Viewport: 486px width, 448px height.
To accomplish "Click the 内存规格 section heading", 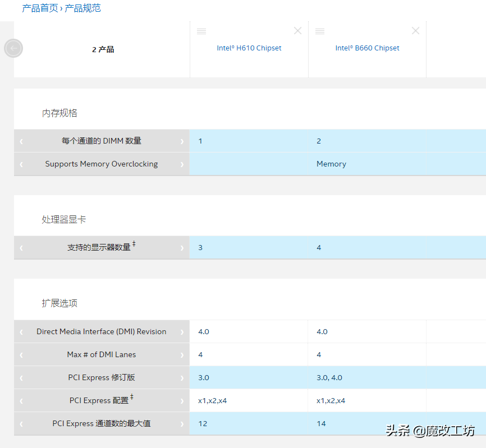I will (59, 113).
